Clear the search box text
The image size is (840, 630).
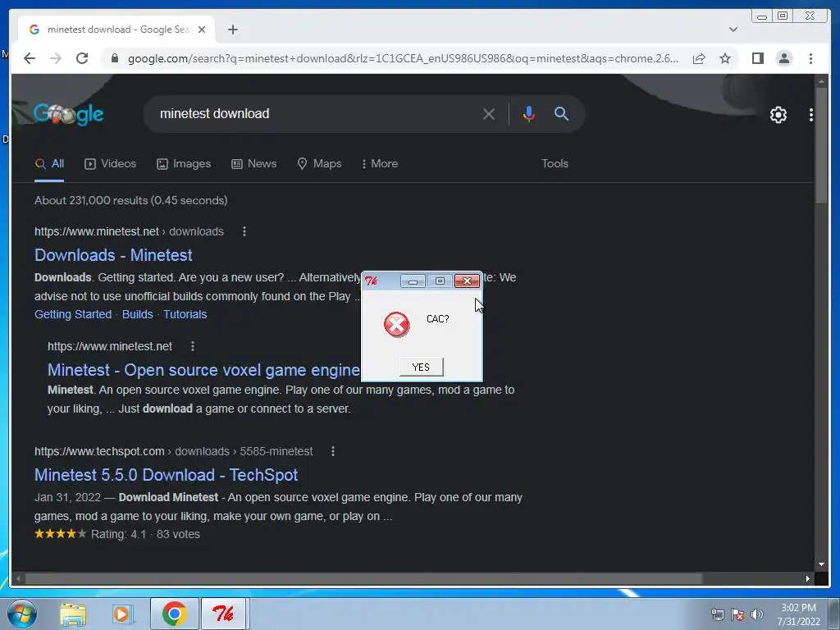488,113
